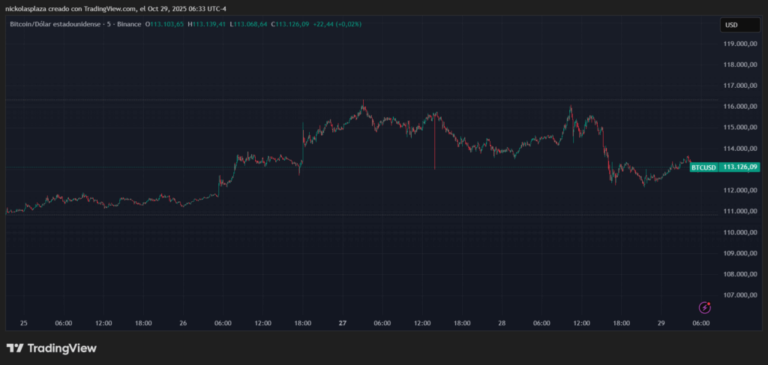Click the TradingView logo
The image size is (768, 365).
51,348
